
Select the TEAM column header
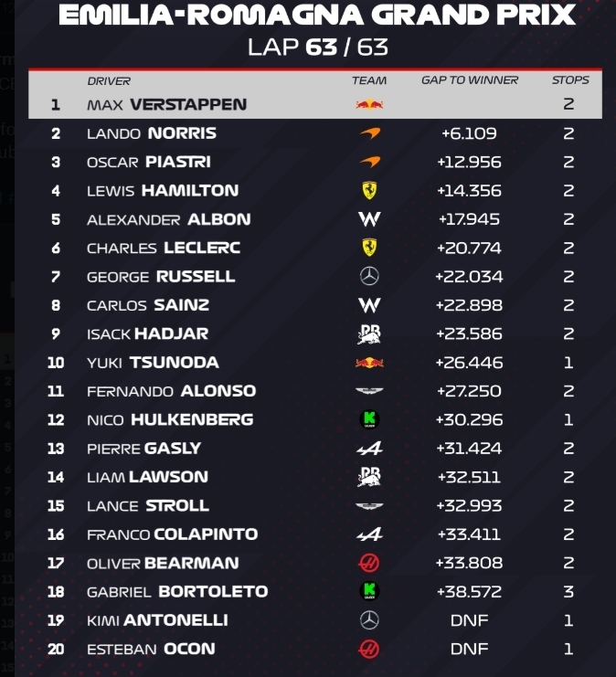[369, 80]
